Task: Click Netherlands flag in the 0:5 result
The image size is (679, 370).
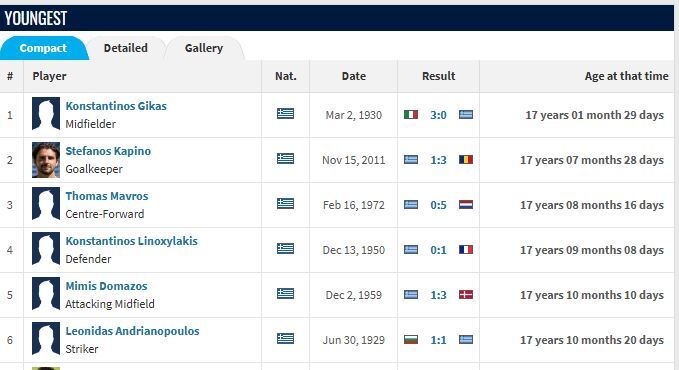Action: click(x=466, y=204)
